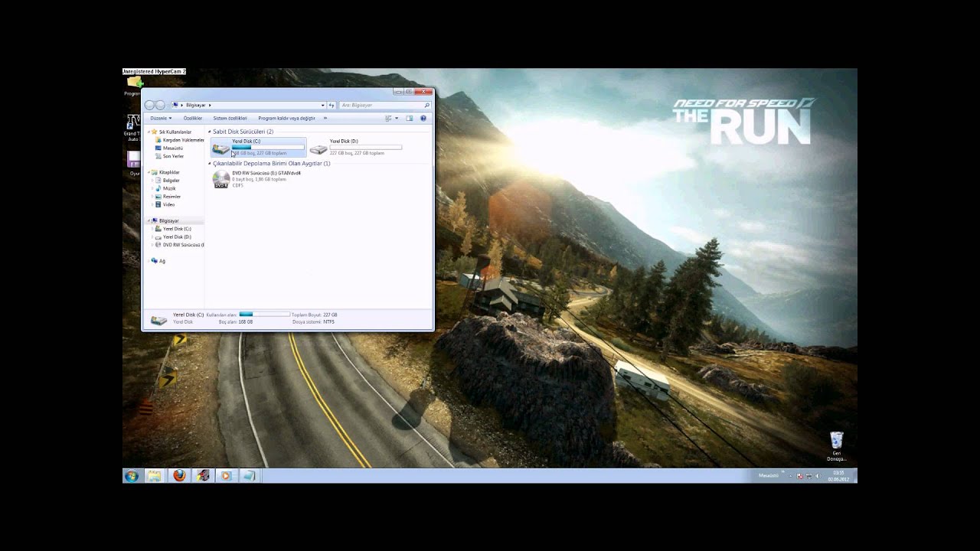Click the Yerel Disk (C:) capacity bar

(267, 147)
